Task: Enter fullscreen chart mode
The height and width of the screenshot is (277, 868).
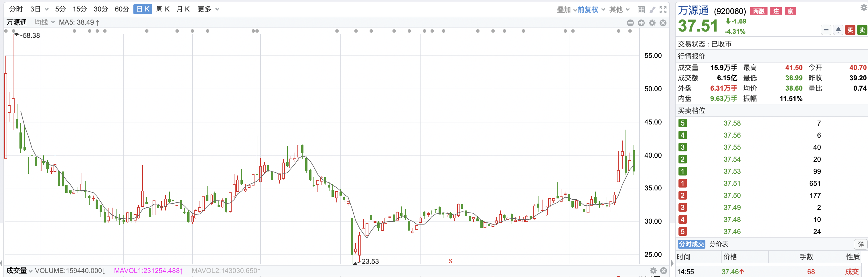Action: 663,10
